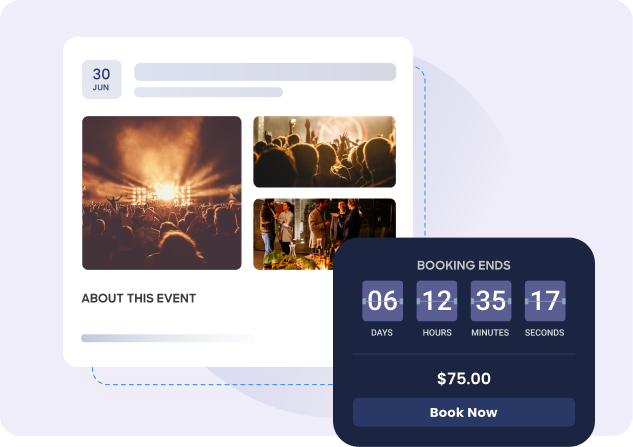This screenshot has height=447, width=633.
Task: Click the event subtitle placeholder bar
Action: tap(208, 92)
